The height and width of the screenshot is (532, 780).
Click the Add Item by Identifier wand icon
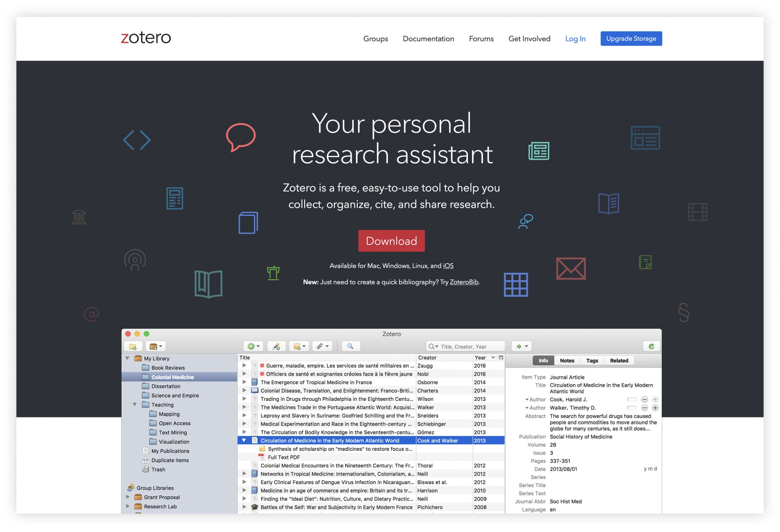276,346
